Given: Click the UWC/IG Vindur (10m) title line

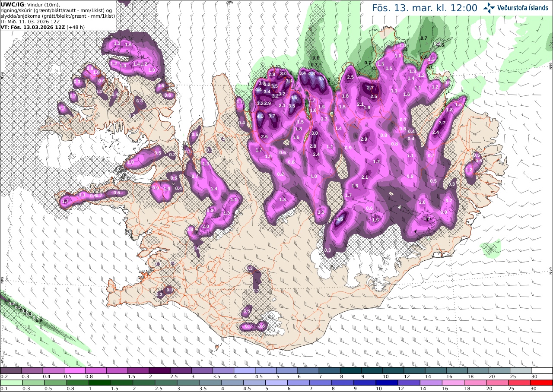Looking at the screenshot, I should [30, 4].
